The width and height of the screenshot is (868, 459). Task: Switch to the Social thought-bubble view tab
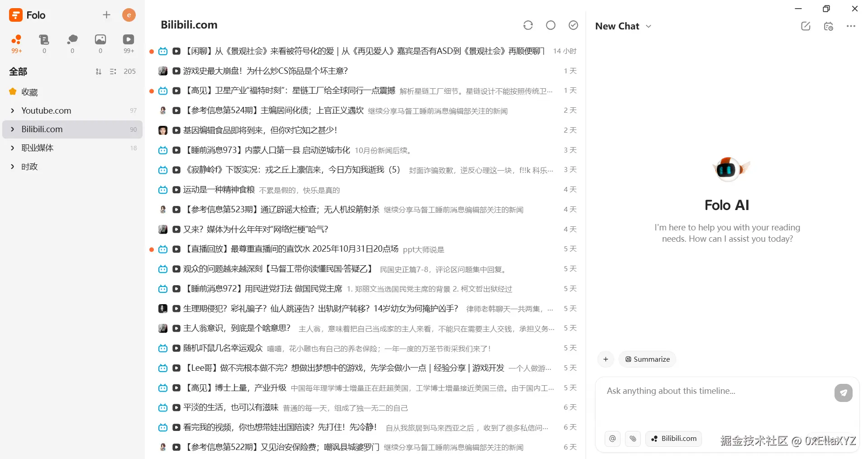(x=72, y=44)
